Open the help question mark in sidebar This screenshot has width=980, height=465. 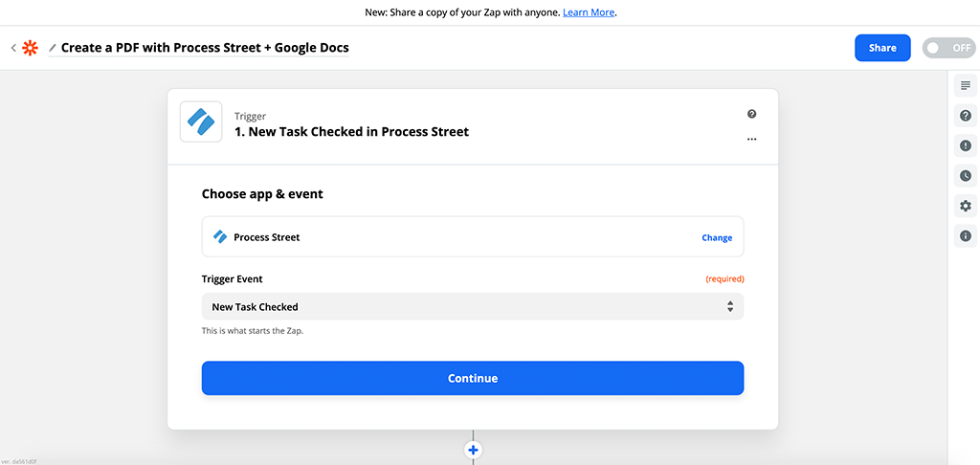coord(965,116)
